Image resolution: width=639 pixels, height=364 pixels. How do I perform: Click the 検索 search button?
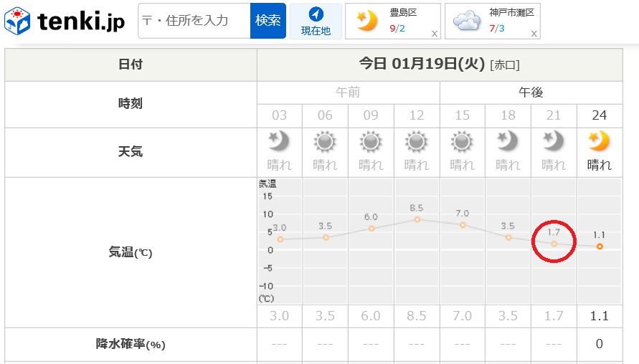tap(268, 21)
